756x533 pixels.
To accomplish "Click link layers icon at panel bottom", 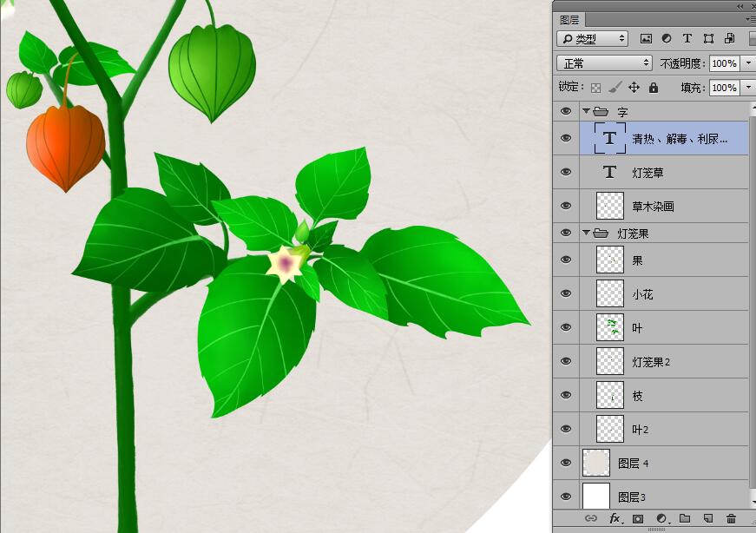I will (590, 518).
